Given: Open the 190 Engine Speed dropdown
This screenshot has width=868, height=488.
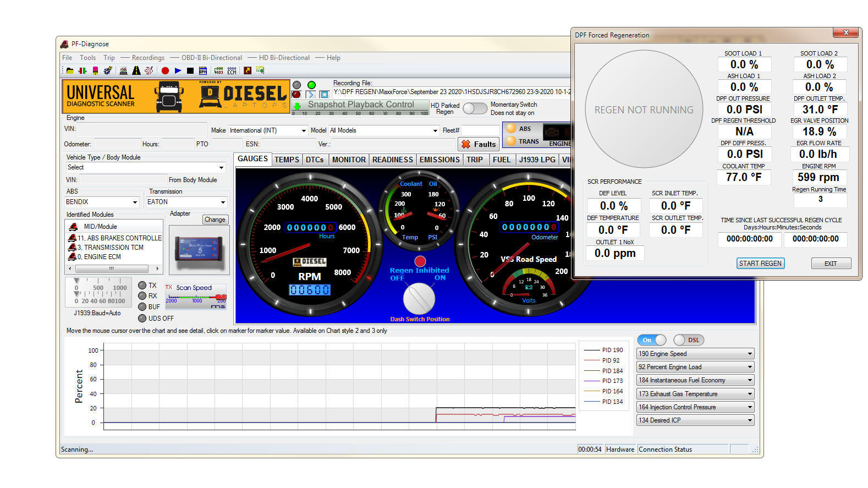Looking at the screenshot, I should [x=695, y=354].
